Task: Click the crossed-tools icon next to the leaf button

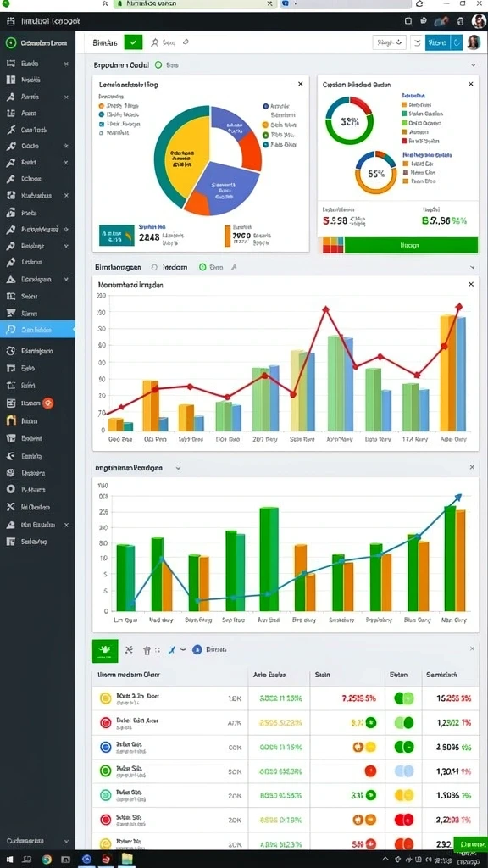Action: 129,650
